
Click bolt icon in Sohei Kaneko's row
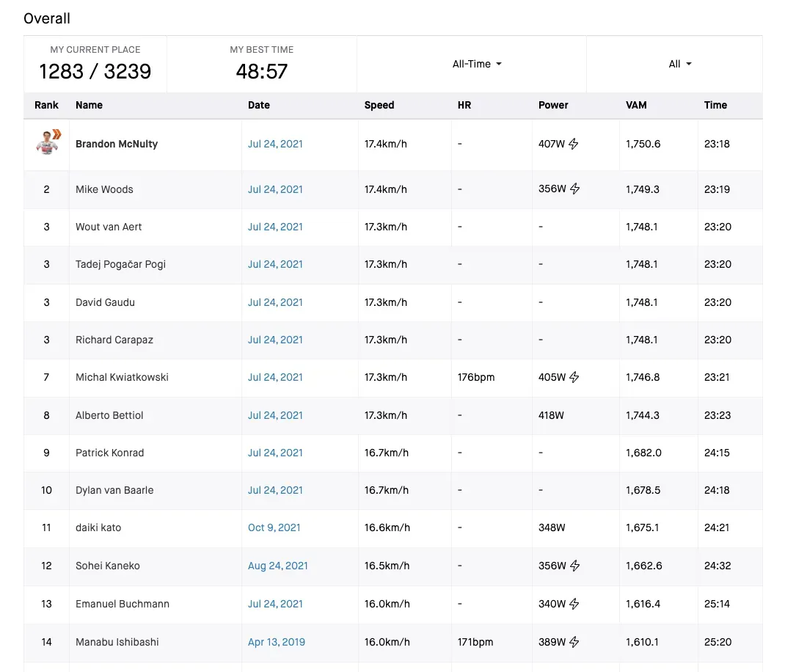coord(575,566)
